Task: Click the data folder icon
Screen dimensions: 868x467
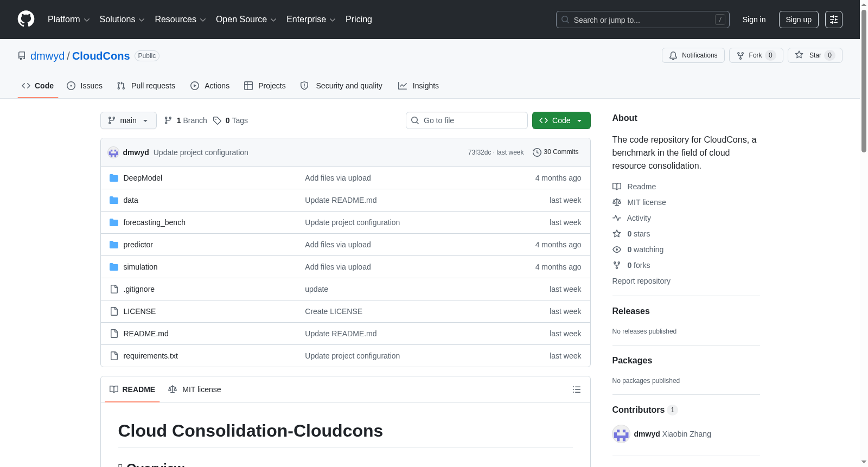Action: [x=114, y=200]
